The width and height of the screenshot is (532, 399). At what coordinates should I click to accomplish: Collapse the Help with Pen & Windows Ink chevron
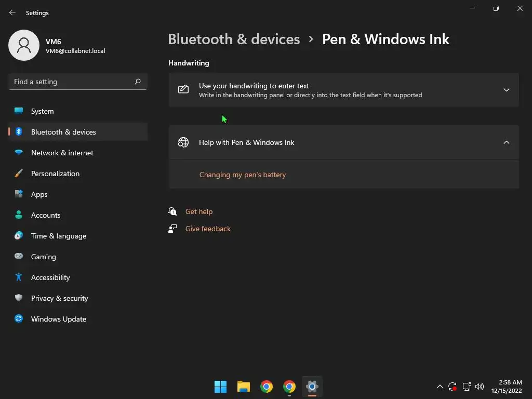coord(506,142)
